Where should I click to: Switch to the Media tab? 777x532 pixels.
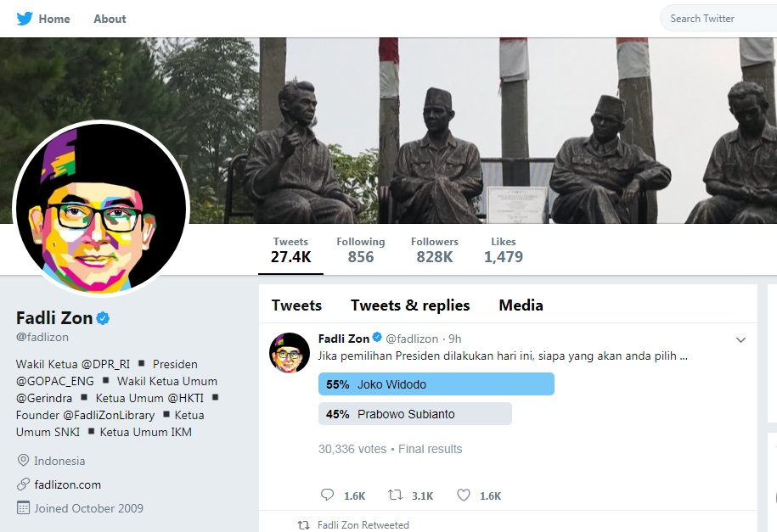pyautogui.click(x=521, y=305)
